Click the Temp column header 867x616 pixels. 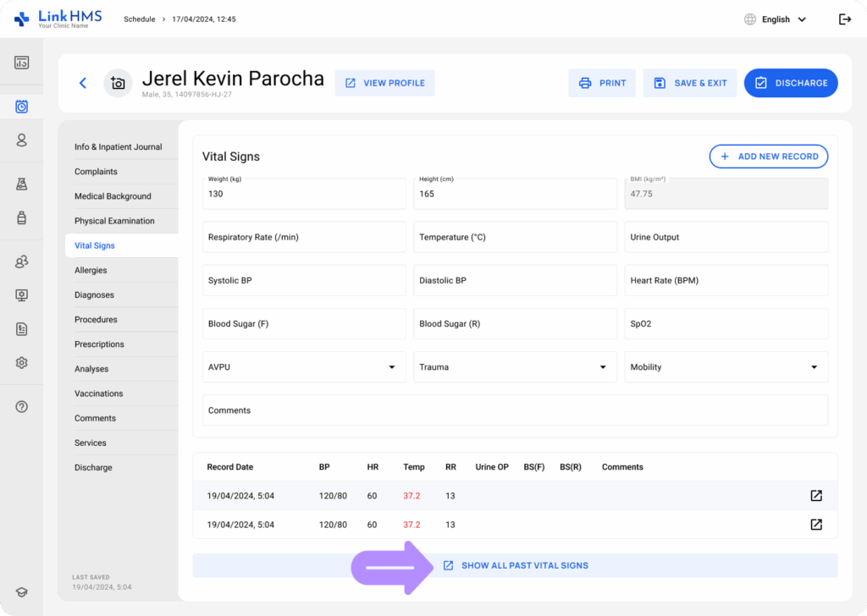(413, 467)
